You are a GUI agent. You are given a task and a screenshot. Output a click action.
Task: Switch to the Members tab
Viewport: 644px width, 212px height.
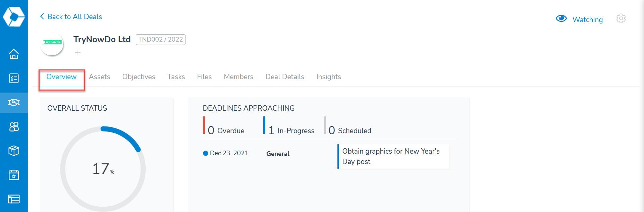point(238,77)
